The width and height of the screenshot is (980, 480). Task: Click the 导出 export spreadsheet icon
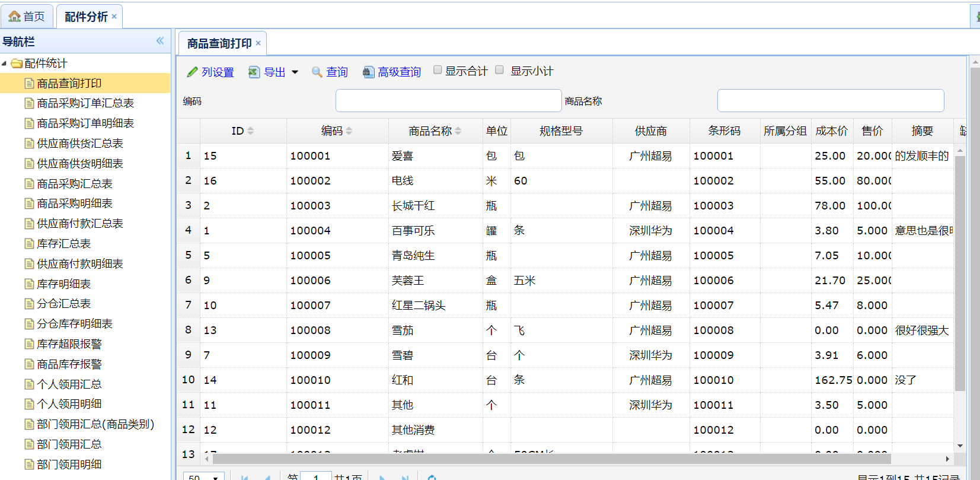click(x=254, y=72)
